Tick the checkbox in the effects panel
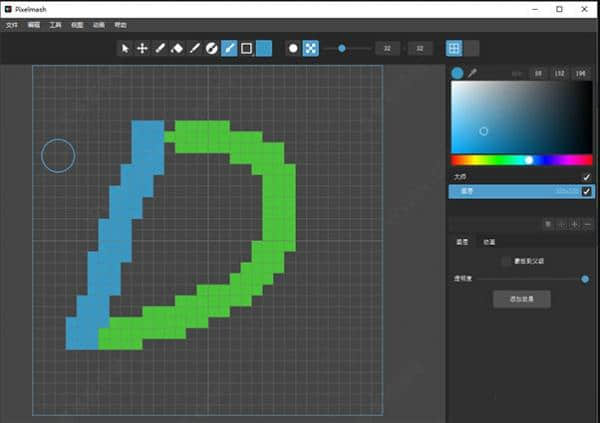This screenshot has height=423, width=600. [x=505, y=261]
